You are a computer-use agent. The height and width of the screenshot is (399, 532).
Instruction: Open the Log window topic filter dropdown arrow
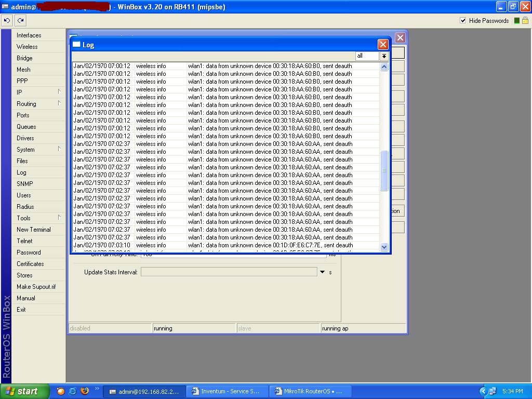384,56
